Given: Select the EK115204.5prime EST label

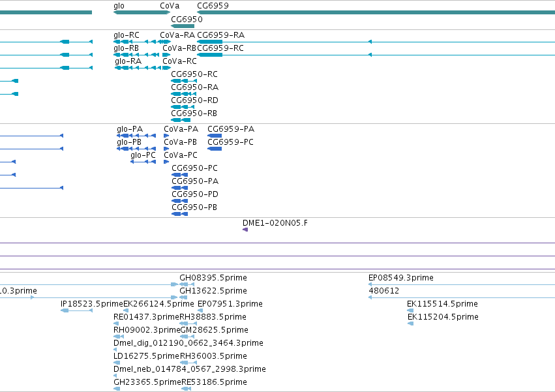Looking at the screenshot, I should coord(443,317).
